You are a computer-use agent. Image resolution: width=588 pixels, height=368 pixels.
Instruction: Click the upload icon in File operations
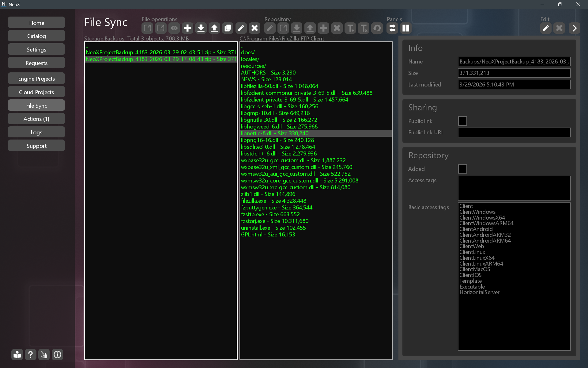[214, 28]
